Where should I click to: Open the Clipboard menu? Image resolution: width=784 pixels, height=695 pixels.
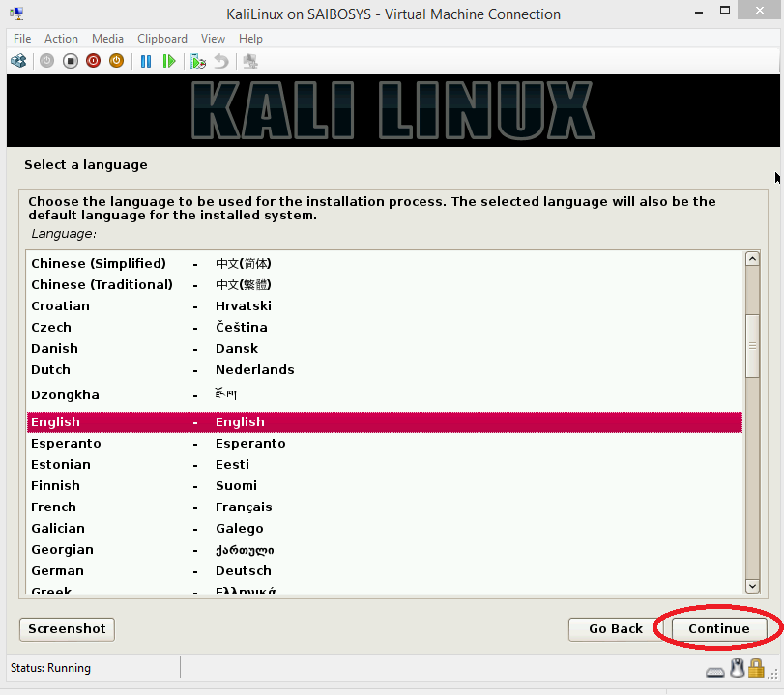pyautogui.click(x=162, y=39)
